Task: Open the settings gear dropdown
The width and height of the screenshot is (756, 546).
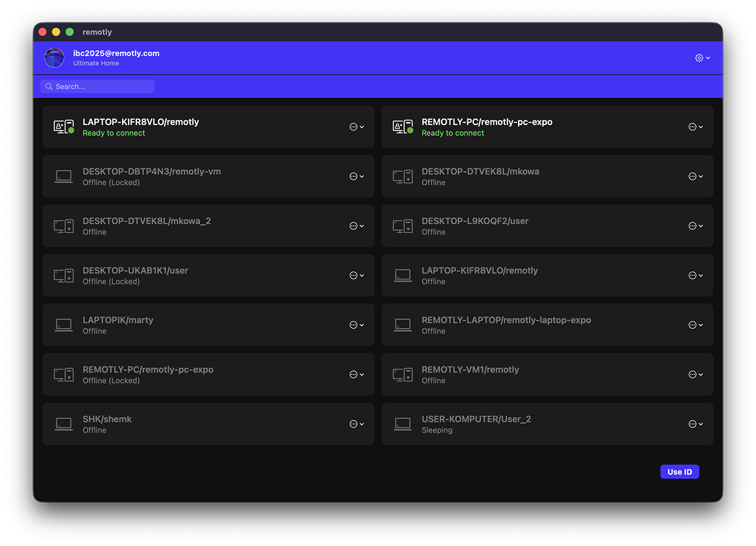Action: pos(702,58)
